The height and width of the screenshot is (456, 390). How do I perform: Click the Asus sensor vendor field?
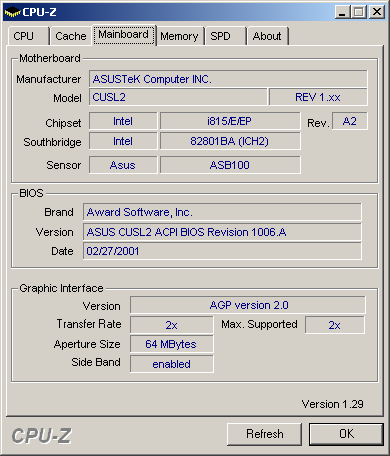pos(123,165)
